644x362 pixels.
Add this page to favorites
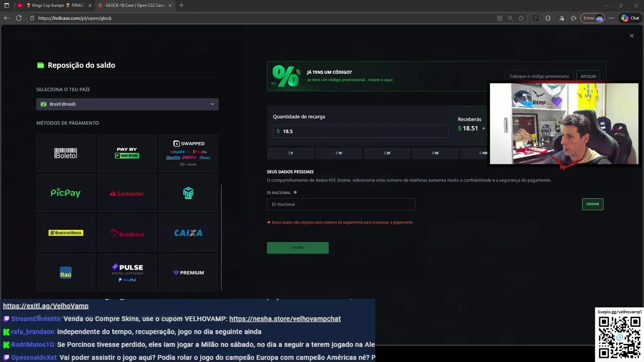coord(521,18)
